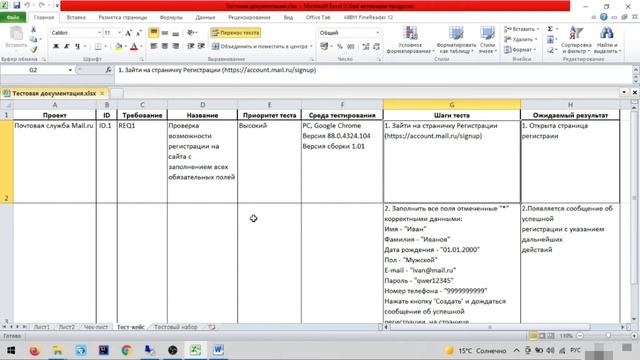Click into the formula bar text
This screenshot has width=640, height=360.
pos(217,70)
